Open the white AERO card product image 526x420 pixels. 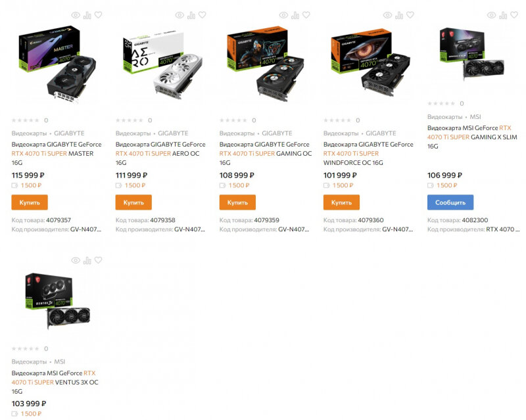pyautogui.click(x=162, y=64)
